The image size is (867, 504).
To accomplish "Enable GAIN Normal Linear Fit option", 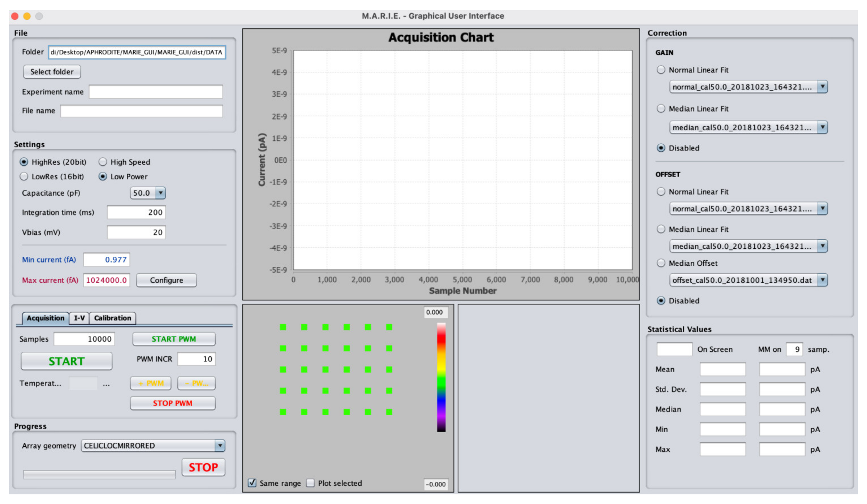I will [x=661, y=70].
